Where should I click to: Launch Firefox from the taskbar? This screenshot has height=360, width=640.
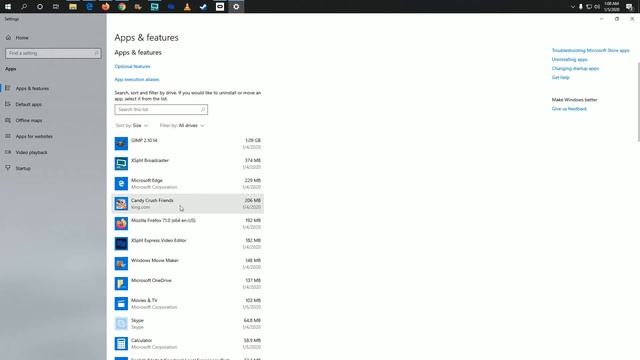click(x=105, y=7)
